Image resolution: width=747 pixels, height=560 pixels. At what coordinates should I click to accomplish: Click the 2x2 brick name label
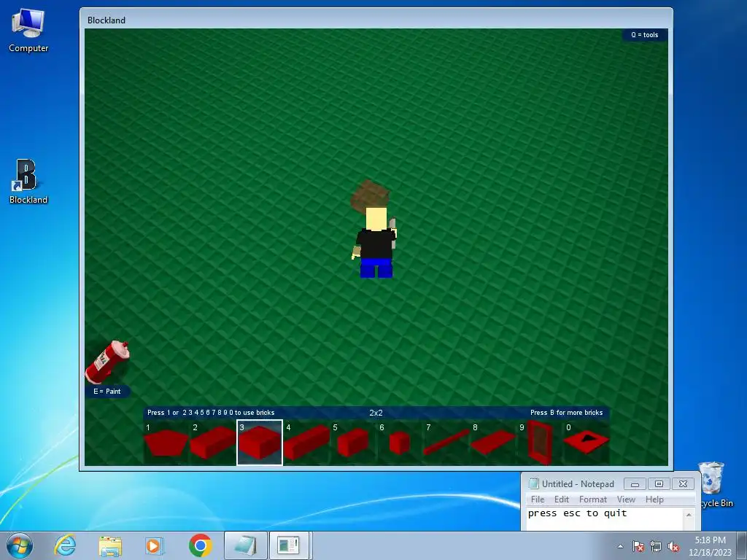[376, 413]
